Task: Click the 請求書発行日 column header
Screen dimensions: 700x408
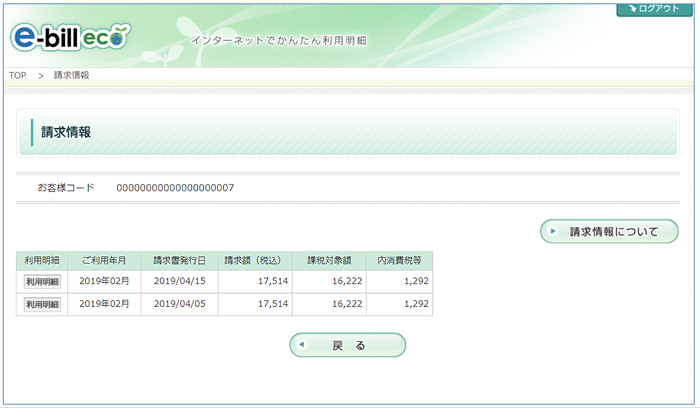Action: (x=179, y=261)
